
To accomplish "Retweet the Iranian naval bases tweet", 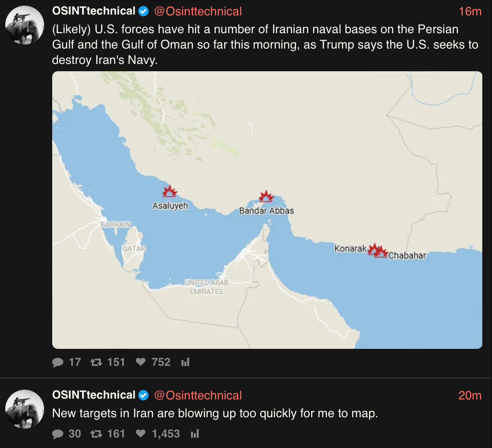I will pos(96,362).
